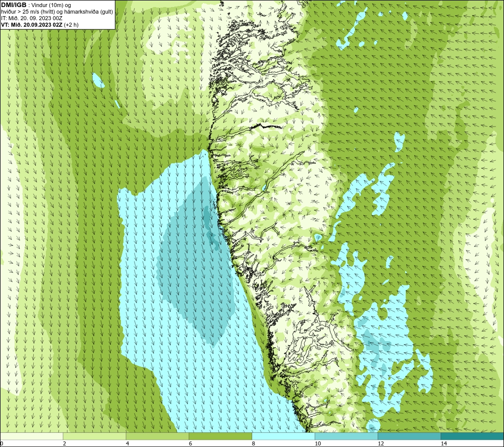Click the scale label '8'
The width and height of the screenshot is (504, 447).
(x=254, y=443)
